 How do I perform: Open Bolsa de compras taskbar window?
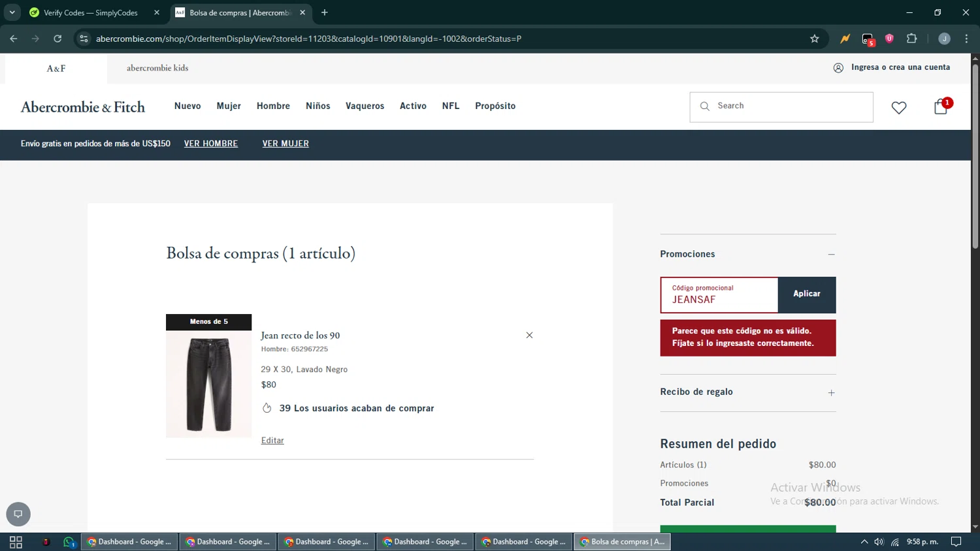[x=623, y=542]
